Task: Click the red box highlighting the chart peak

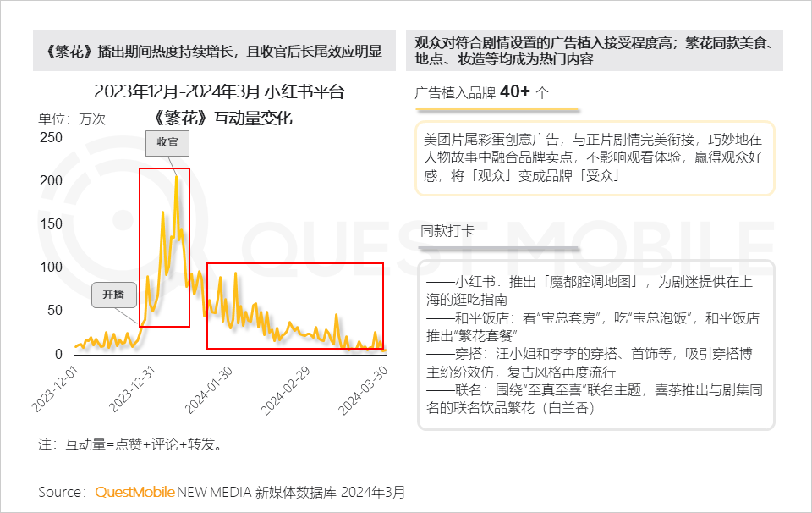Action: pyautogui.click(x=164, y=245)
